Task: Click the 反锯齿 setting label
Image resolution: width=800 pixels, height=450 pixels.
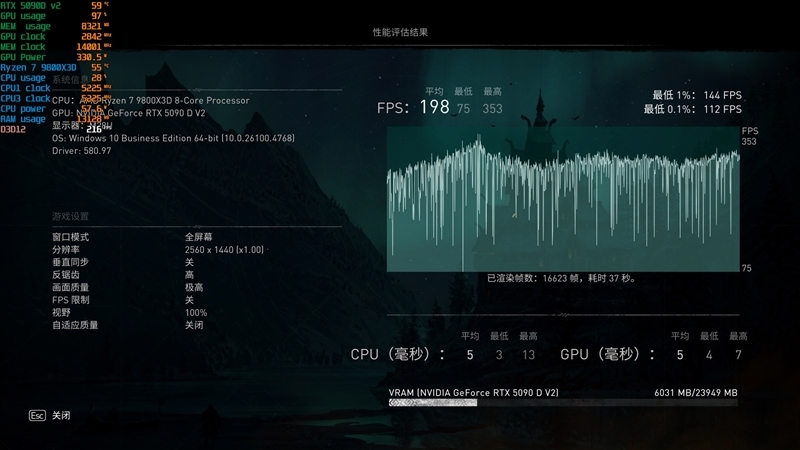Action: tap(66, 275)
